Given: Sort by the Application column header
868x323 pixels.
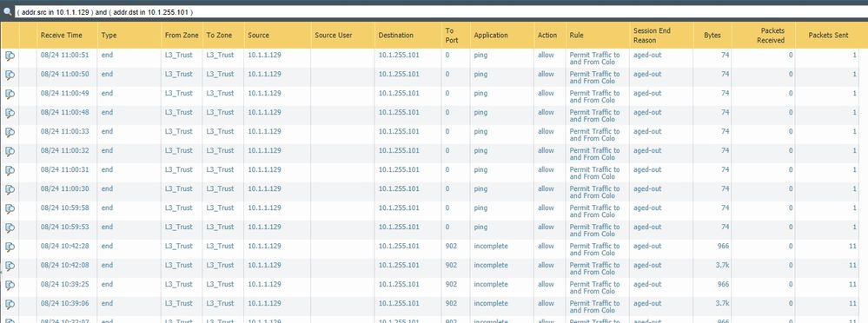Looking at the screenshot, I should [x=490, y=35].
